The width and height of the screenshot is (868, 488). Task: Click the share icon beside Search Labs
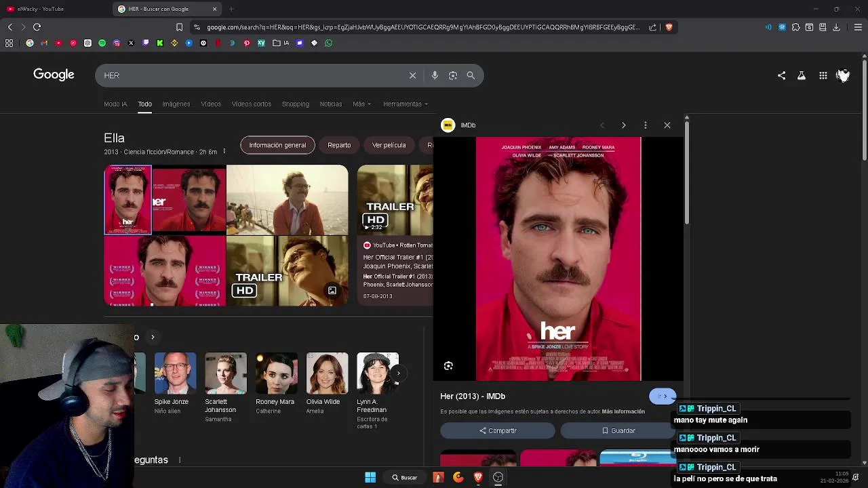[781, 75]
